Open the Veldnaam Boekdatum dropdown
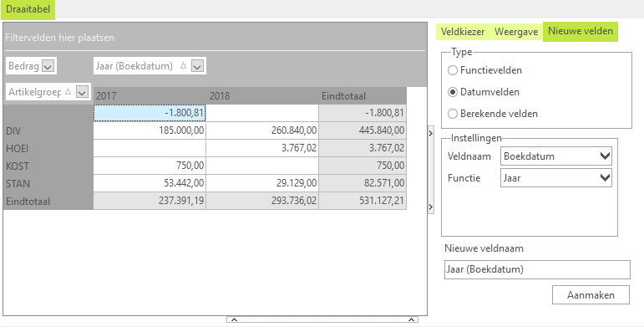 pyautogui.click(x=555, y=156)
